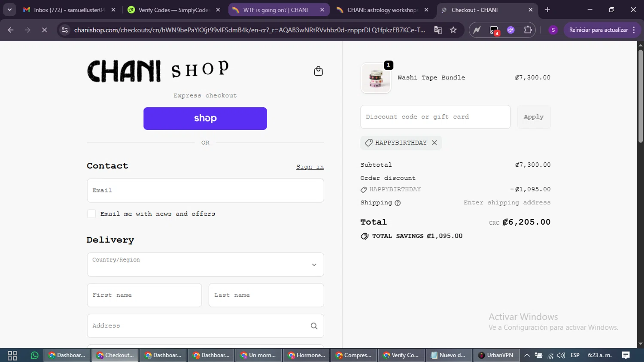This screenshot has height=362, width=644.
Task: Click the shipping info question mark icon
Action: [398, 203]
